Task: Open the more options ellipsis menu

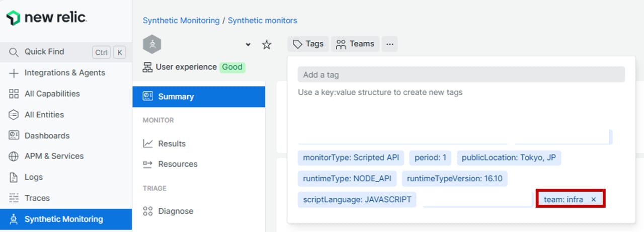Action: point(389,44)
